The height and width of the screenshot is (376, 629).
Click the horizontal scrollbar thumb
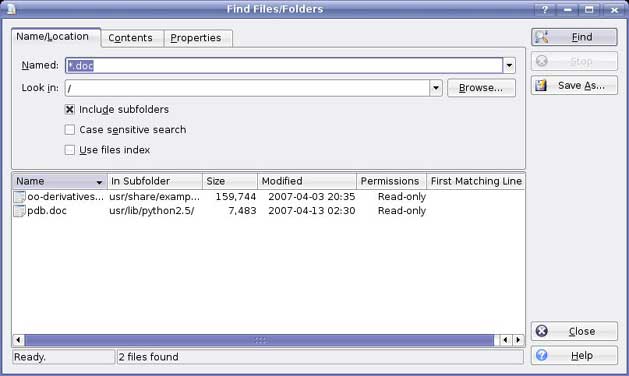click(x=260, y=340)
